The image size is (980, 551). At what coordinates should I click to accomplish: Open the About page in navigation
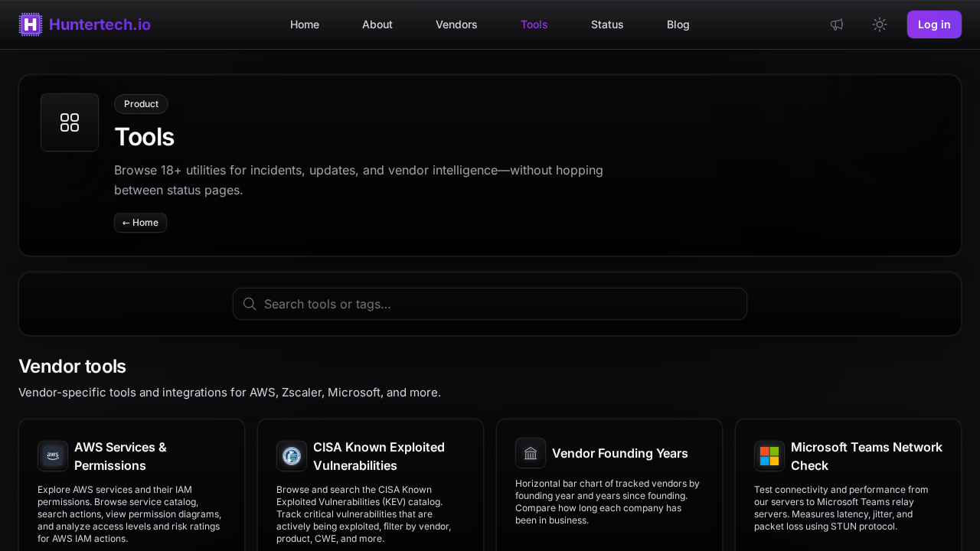point(377,24)
